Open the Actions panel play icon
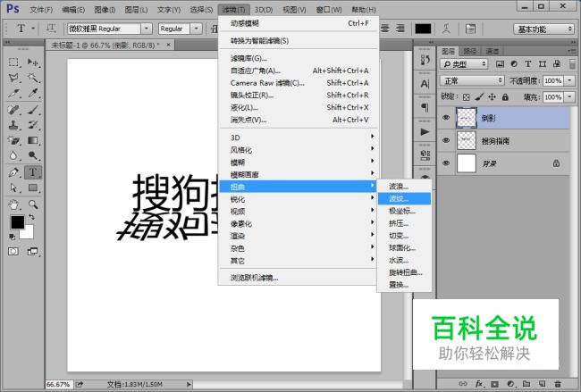Viewport: 581px width, 392px height. coord(425,132)
